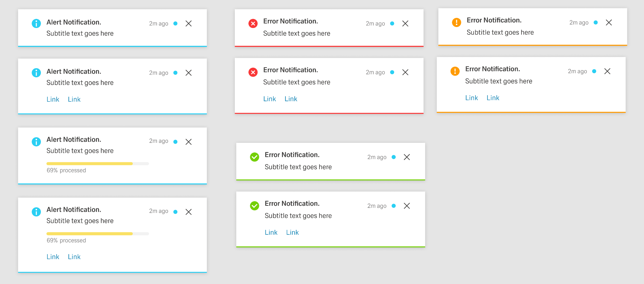644x284 pixels.
Task: Click 2m ago timestamp on orange card without links
Action: click(x=578, y=22)
